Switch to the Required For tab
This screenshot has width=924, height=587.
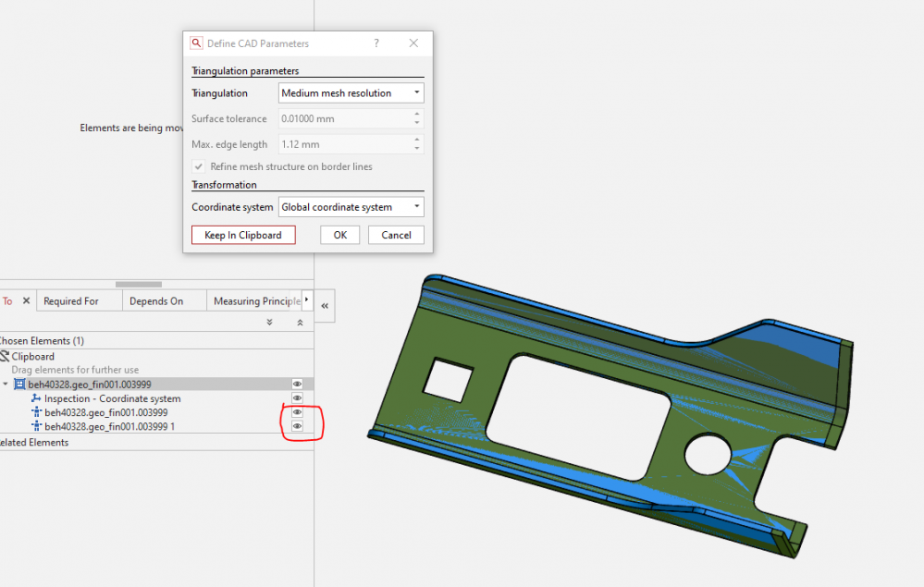[71, 301]
